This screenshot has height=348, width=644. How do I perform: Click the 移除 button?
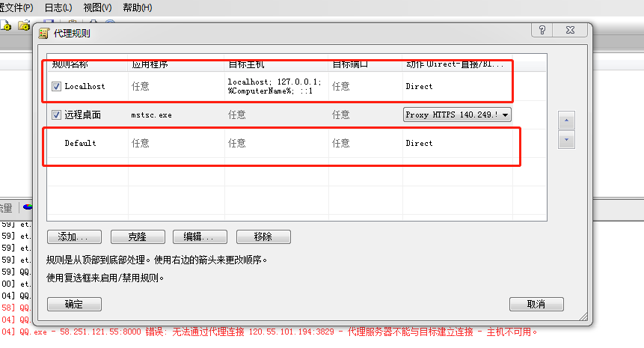263,236
